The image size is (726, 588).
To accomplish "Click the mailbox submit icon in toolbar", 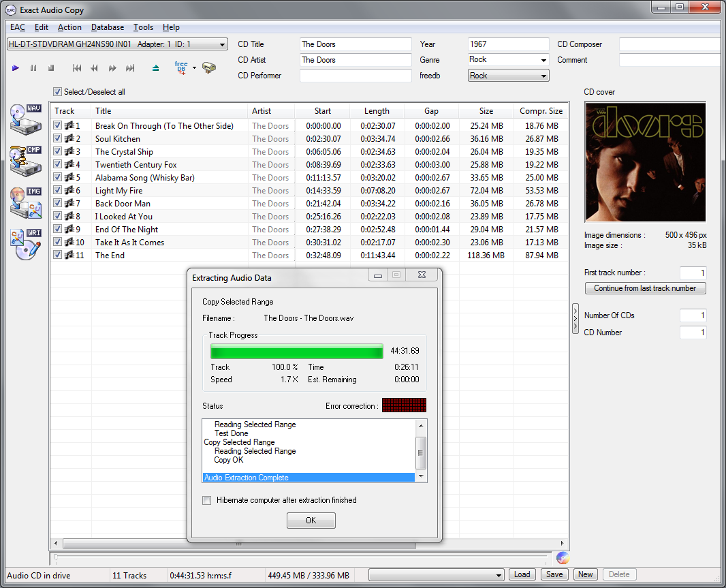I will (x=209, y=67).
